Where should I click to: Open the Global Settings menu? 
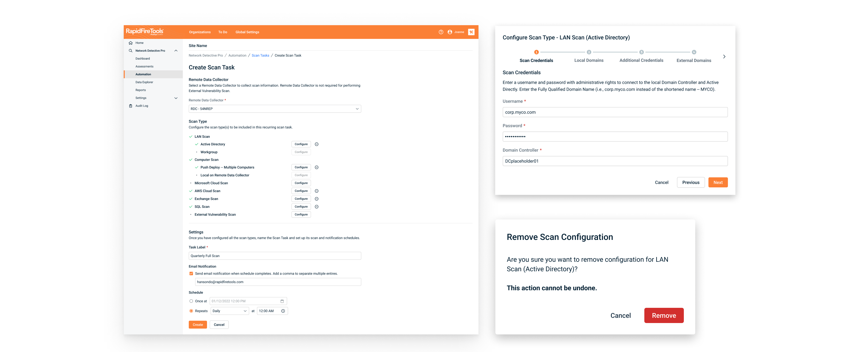[x=247, y=32]
